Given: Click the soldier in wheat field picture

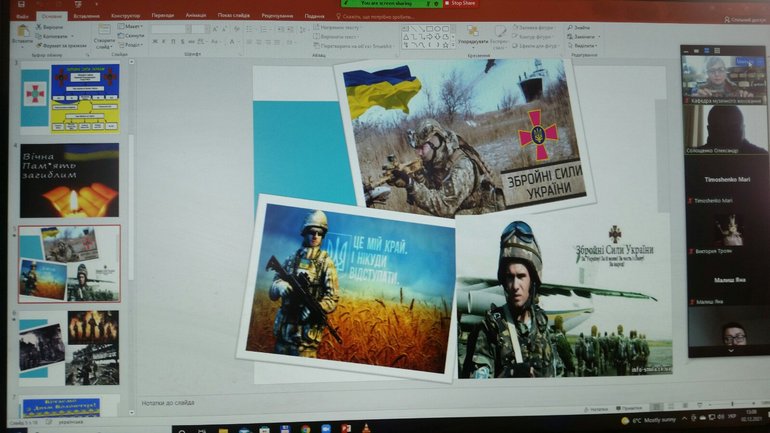Looking at the screenshot, I should [347, 288].
